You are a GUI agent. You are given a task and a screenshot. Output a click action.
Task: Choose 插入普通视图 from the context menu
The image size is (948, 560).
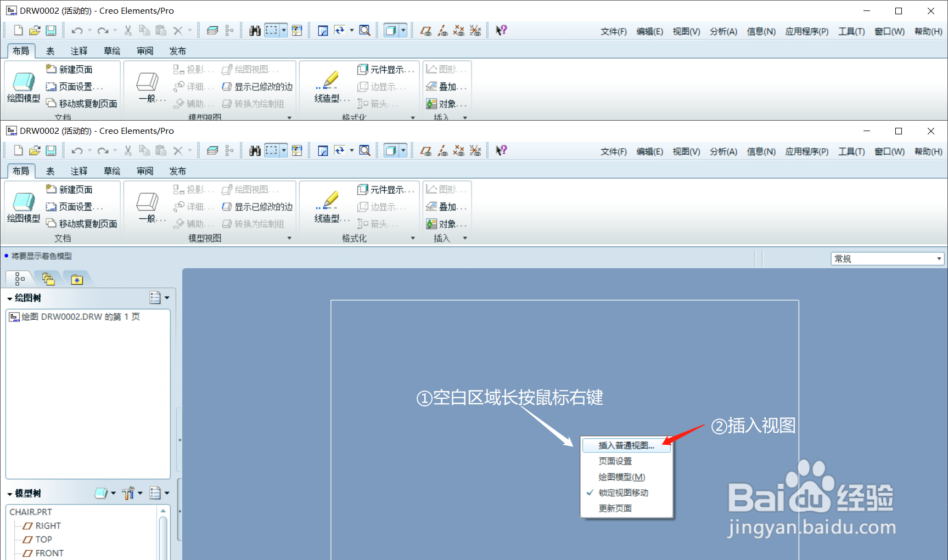click(x=625, y=445)
